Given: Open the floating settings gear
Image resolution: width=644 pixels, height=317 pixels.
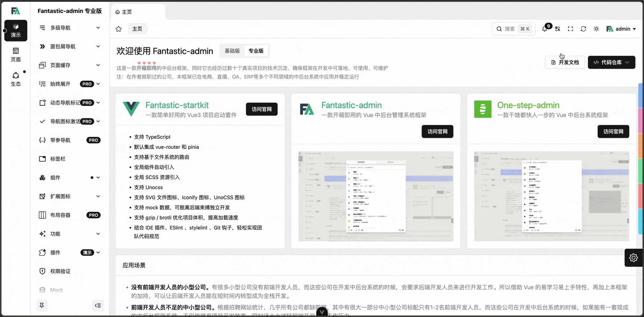Looking at the screenshot, I should (x=633, y=258).
